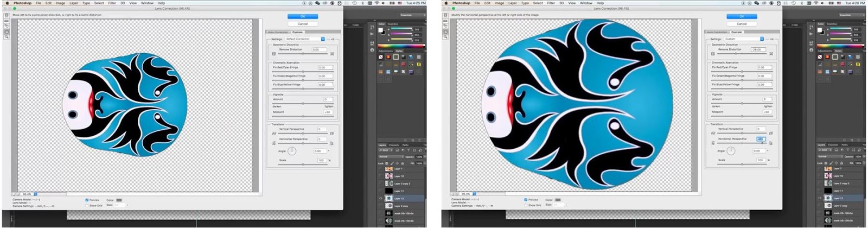
Task: Select Move Grid tool in left screenshot
Action: point(7,26)
